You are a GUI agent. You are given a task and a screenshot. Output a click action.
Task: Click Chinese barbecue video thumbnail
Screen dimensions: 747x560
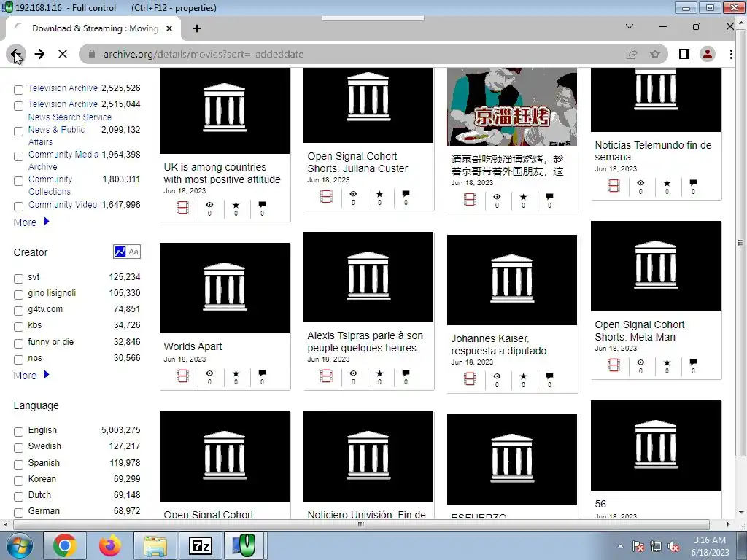pyautogui.click(x=512, y=106)
